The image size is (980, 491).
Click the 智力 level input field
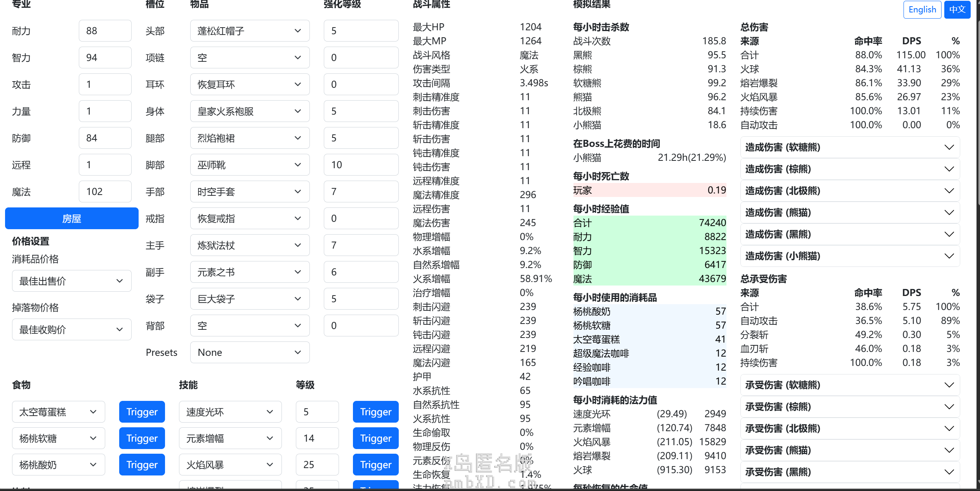[x=105, y=57]
